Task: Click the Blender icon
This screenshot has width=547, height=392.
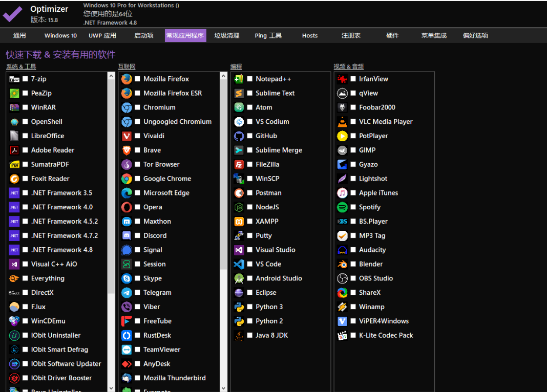Action: pos(343,264)
